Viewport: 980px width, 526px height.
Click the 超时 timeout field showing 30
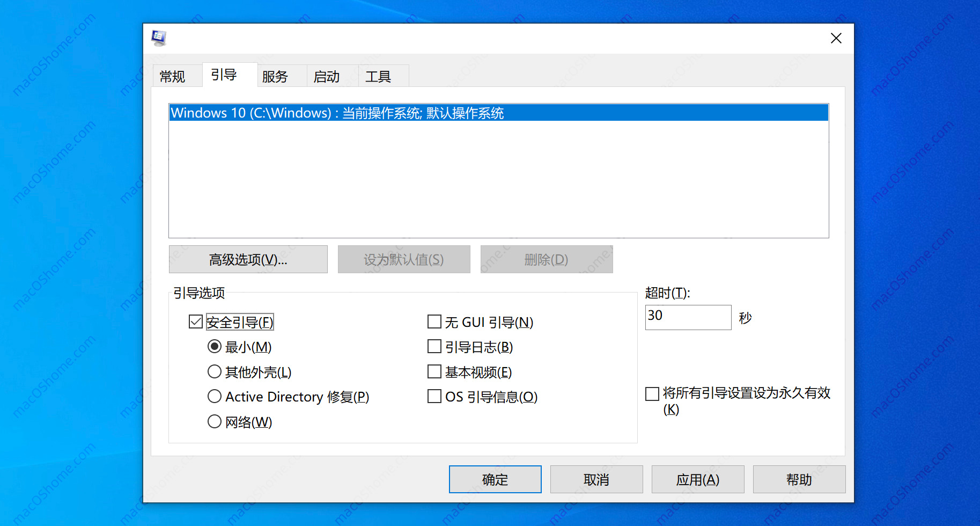point(688,317)
